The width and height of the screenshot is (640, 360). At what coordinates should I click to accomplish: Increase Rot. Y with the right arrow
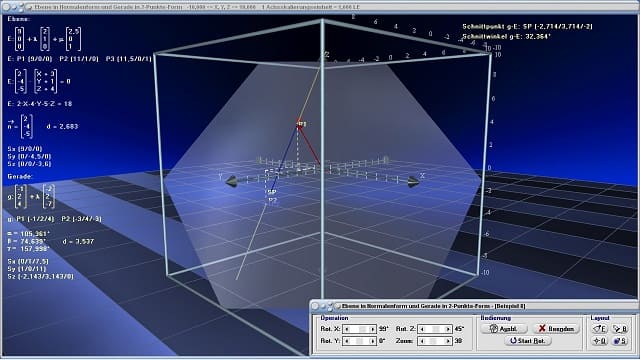tap(373, 341)
